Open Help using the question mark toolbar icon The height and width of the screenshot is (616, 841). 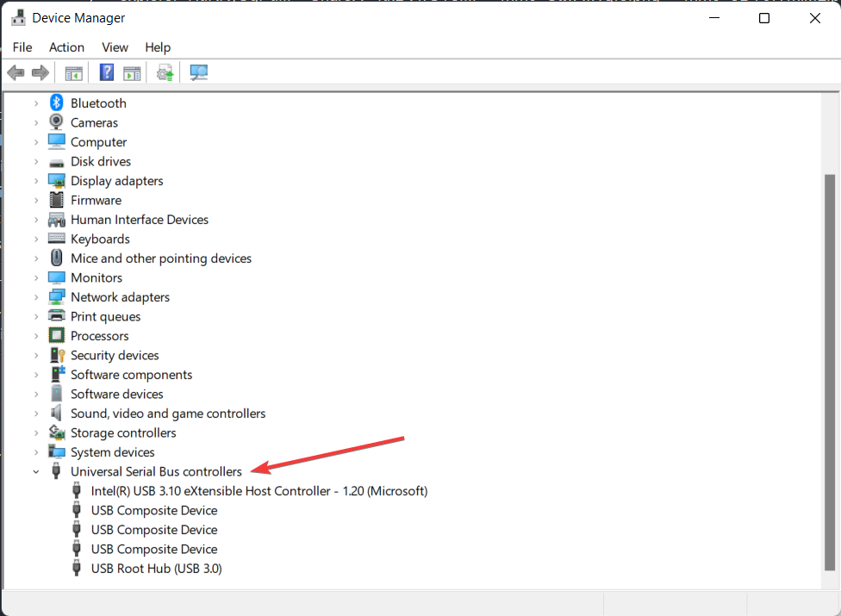click(106, 72)
